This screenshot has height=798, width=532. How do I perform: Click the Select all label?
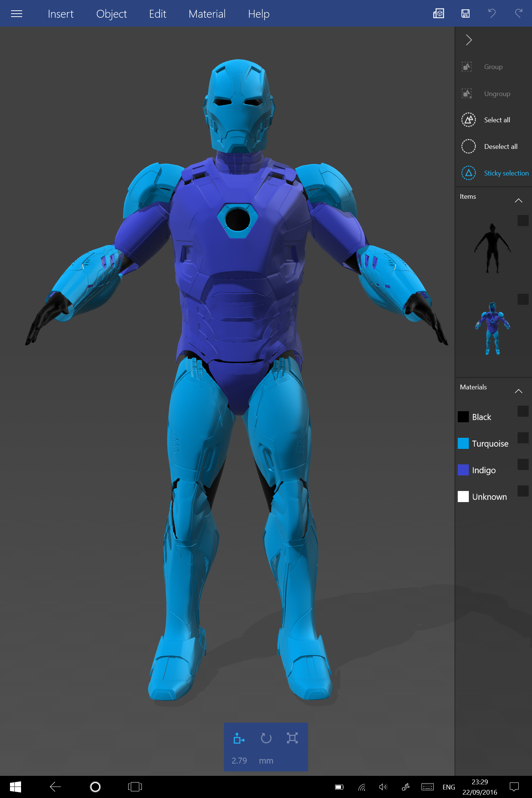coord(497,120)
